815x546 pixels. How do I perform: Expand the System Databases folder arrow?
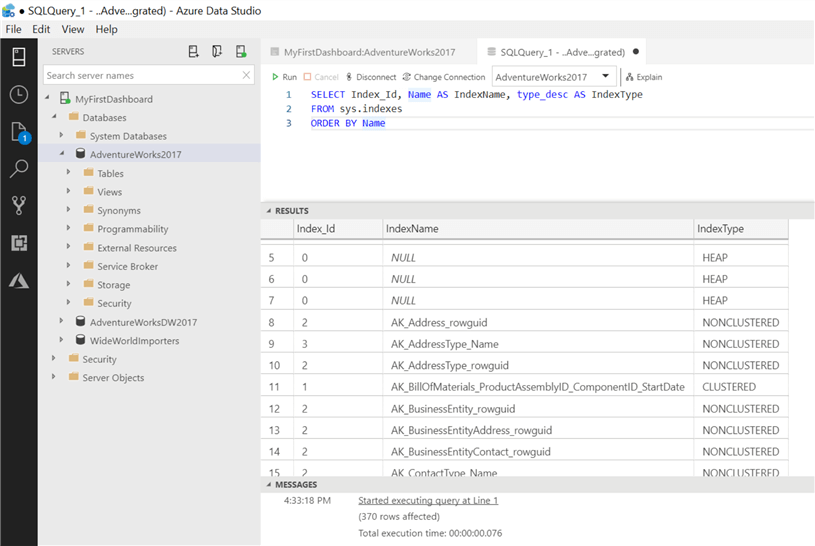[x=61, y=135]
